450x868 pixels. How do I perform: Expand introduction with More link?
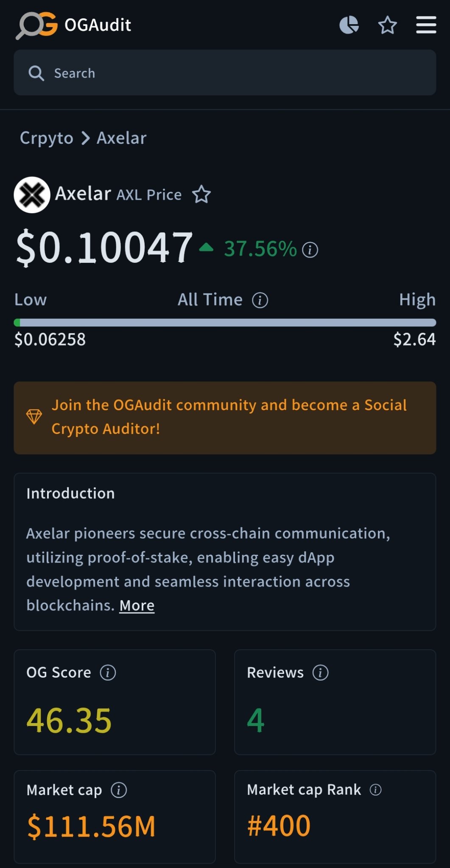pos(137,606)
